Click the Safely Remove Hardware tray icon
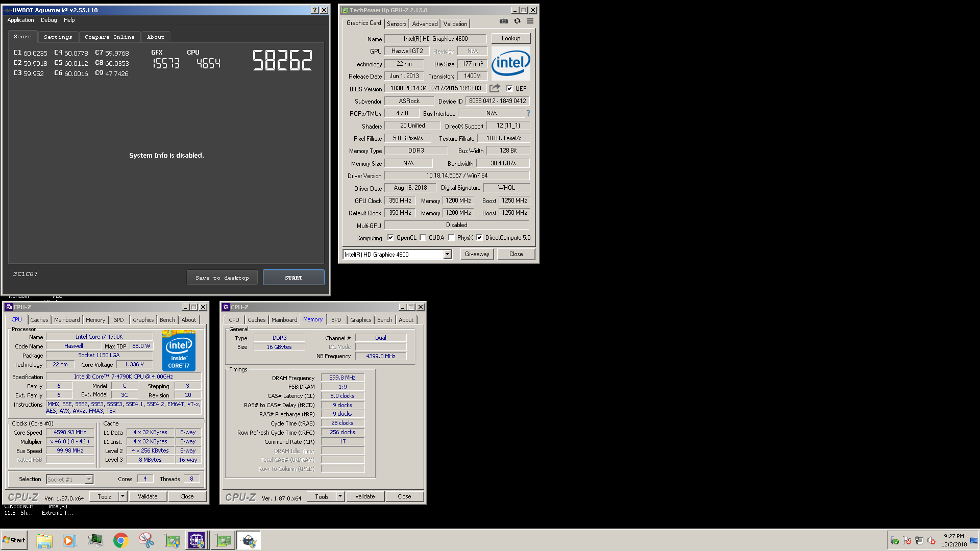The width and height of the screenshot is (980, 551). 894,540
